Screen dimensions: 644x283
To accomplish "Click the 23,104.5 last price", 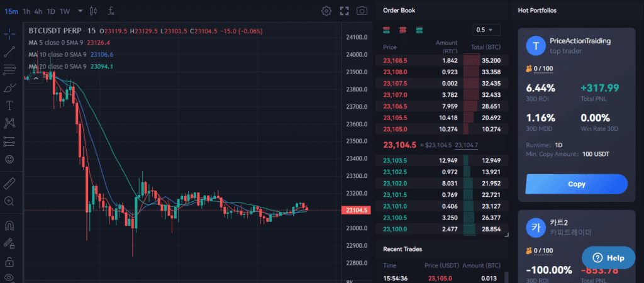I will (399, 145).
